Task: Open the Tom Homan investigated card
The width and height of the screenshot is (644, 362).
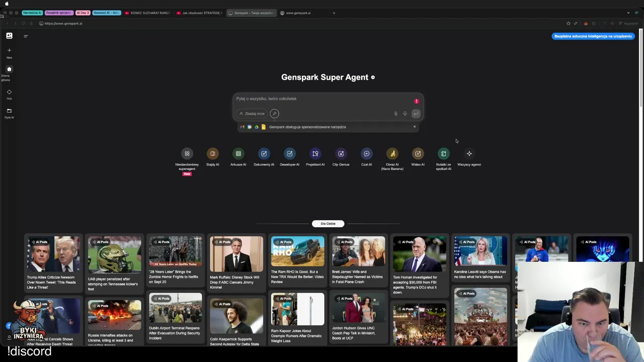Action: pyautogui.click(x=419, y=266)
